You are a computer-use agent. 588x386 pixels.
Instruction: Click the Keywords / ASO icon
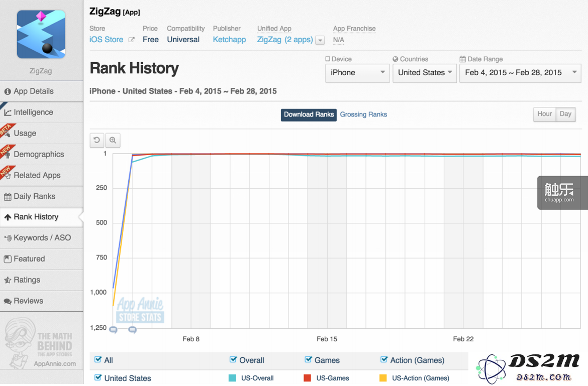pyautogui.click(x=8, y=238)
